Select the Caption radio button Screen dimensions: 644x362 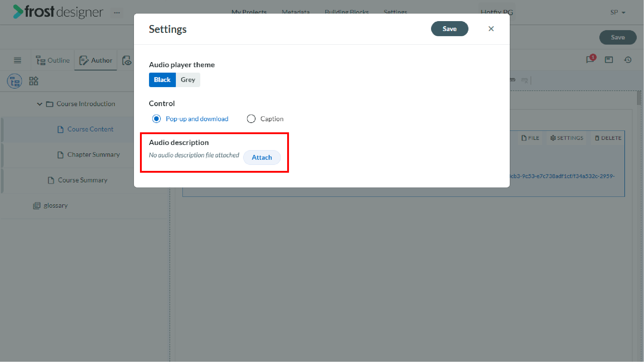coord(251,119)
